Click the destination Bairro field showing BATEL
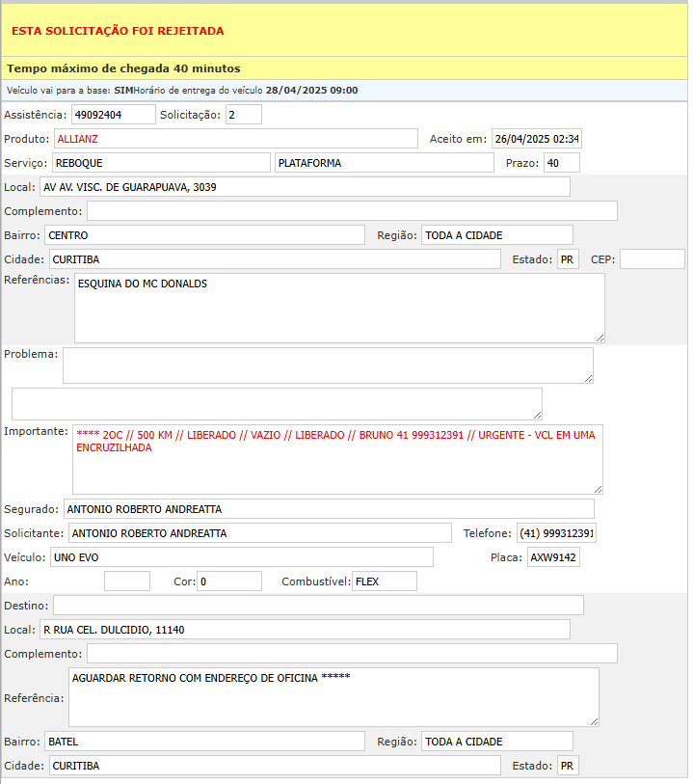 204,742
